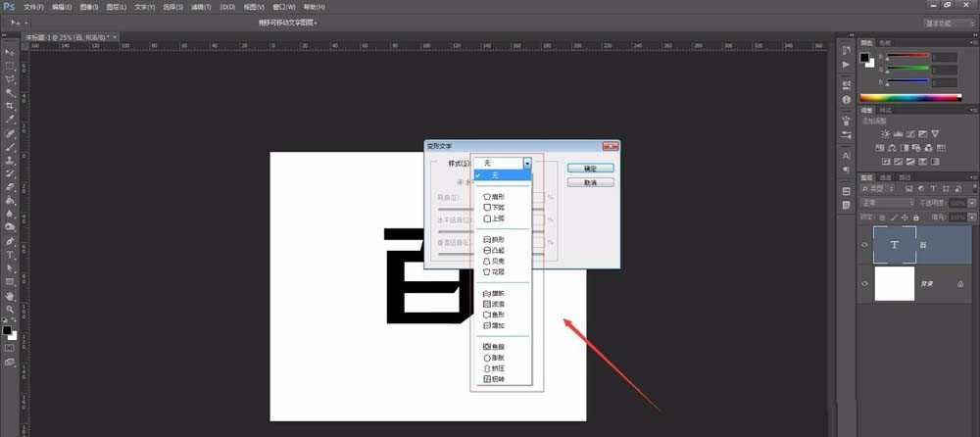Select the Crop tool

tap(10, 106)
